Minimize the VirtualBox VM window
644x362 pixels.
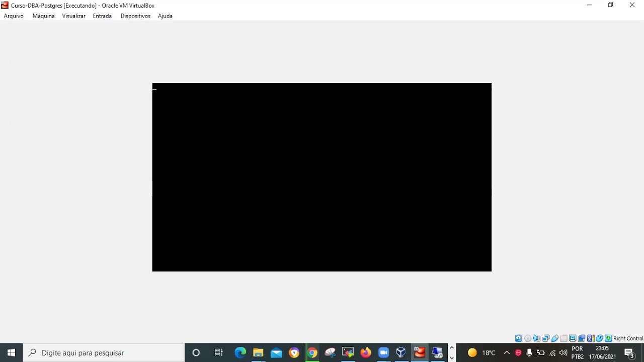589,5
